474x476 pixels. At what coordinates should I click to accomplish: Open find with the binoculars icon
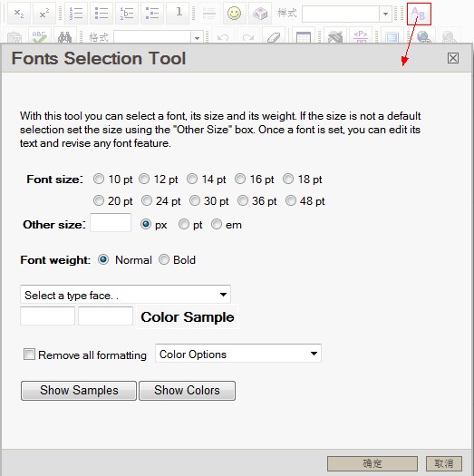tap(64, 36)
